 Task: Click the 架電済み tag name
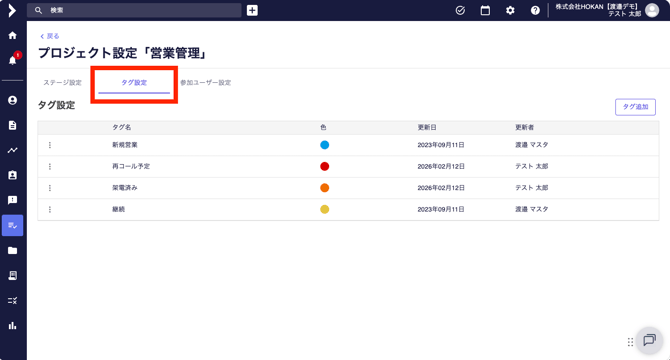(125, 187)
